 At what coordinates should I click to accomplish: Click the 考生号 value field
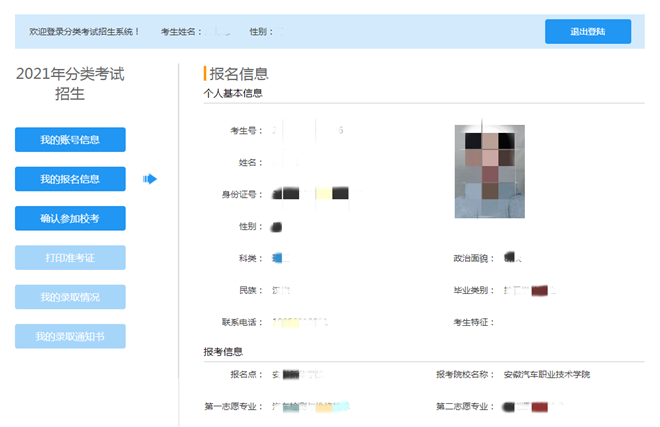[308, 131]
